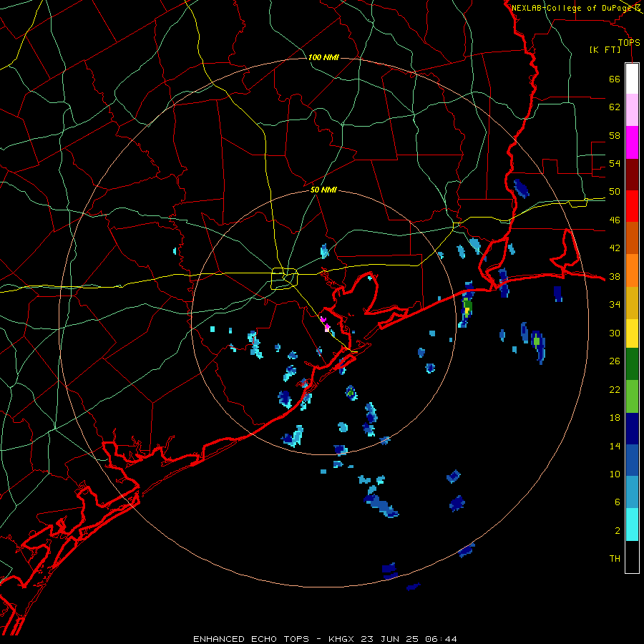Click the light pink legend swatch
The width and height of the screenshot is (644, 644).
click(632, 109)
